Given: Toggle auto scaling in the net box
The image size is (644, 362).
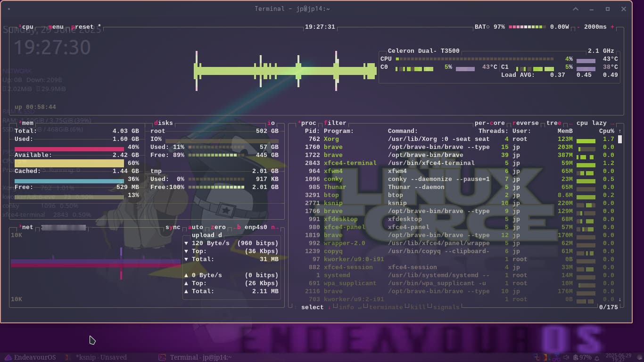Looking at the screenshot, I should tap(196, 227).
